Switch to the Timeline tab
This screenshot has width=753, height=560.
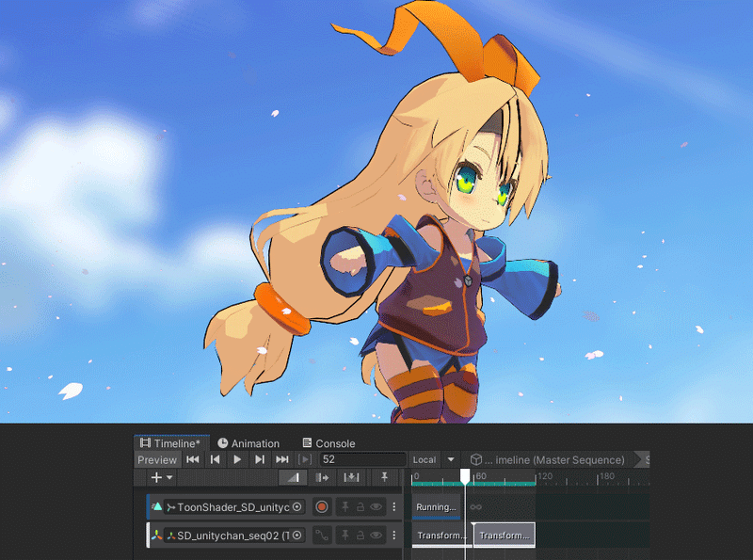click(x=170, y=442)
